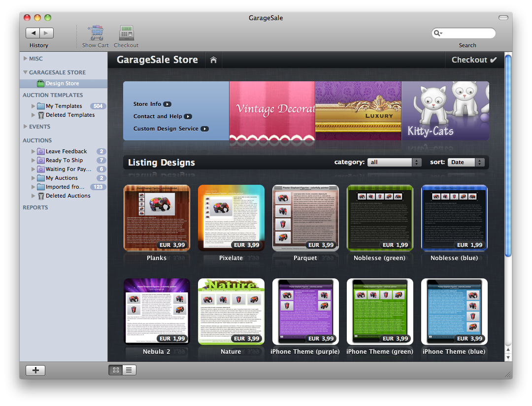Go forward in History
Image resolution: width=532 pixels, height=406 pixels.
[x=46, y=33]
